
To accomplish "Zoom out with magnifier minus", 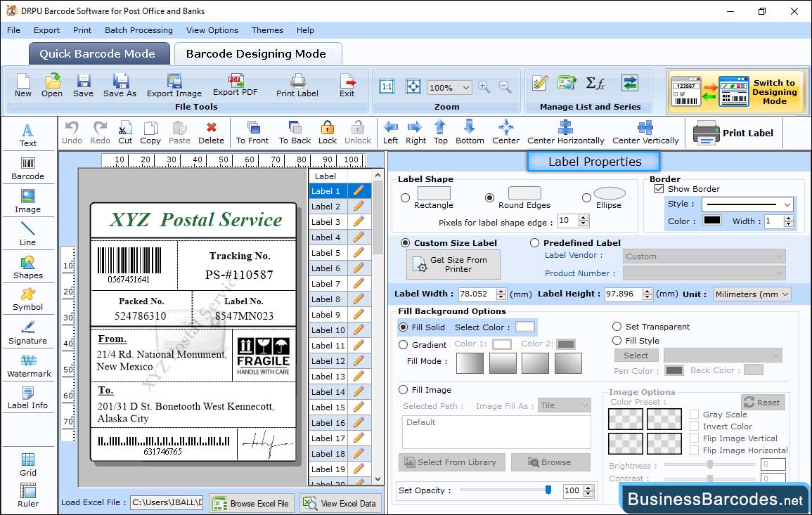I will point(505,87).
